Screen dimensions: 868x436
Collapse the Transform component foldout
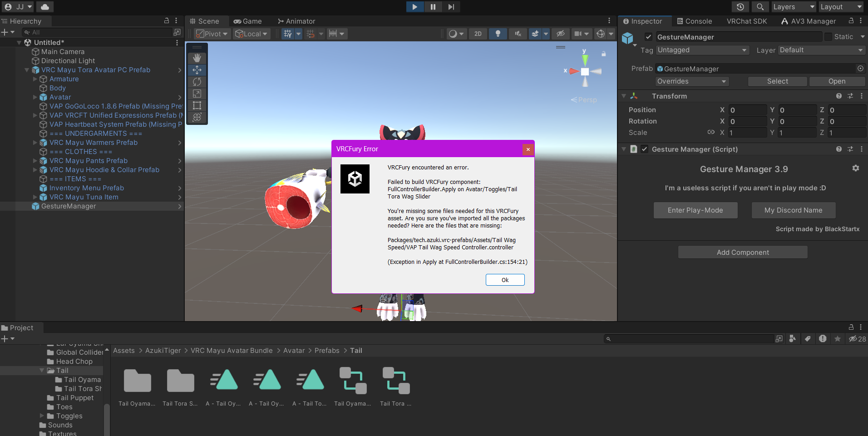point(624,96)
